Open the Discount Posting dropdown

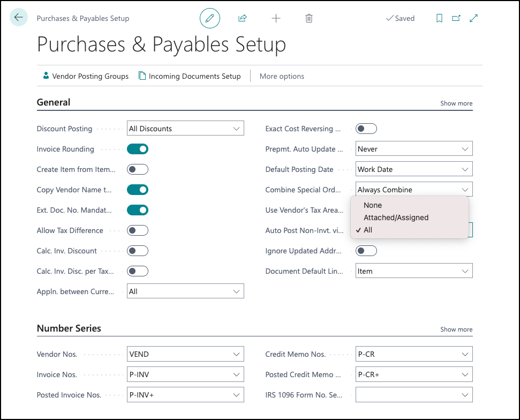(x=185, y=129)
